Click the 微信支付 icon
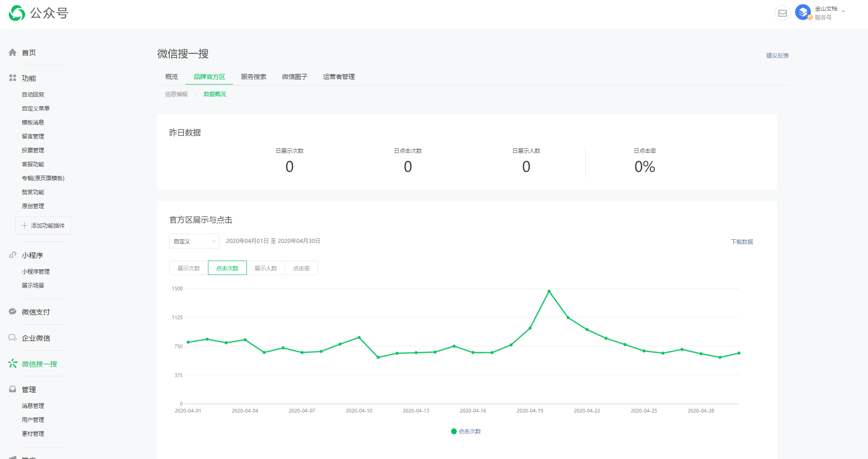Image resolution: width=868 pixels, height=459 pixels. click(x=13, y=312)
